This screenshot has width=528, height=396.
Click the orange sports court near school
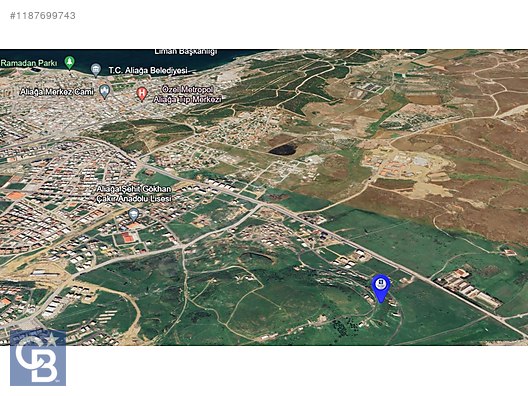128,237
